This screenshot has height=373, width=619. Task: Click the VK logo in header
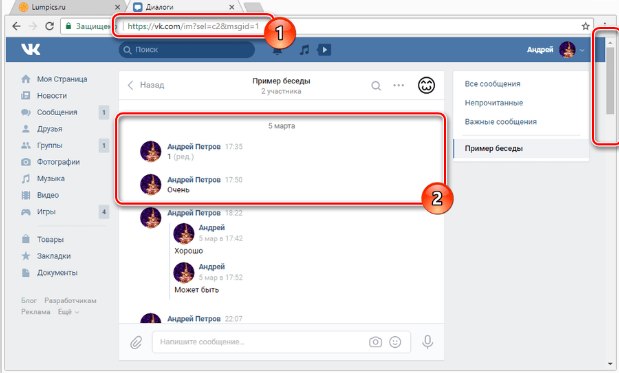tap(30, 49)
